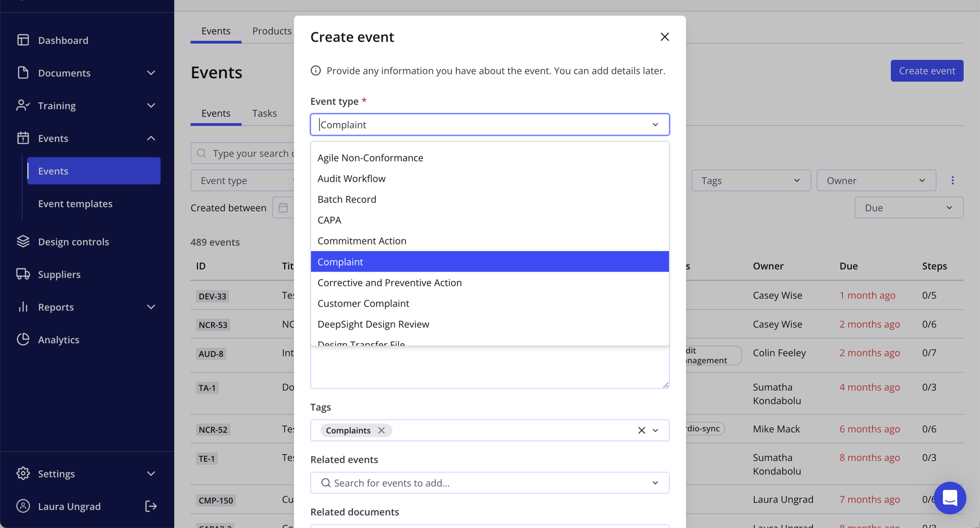Viewport: 980px width, 528px height.
Task: Expand the Event type filter dropdown
Action: pos(244,180)
